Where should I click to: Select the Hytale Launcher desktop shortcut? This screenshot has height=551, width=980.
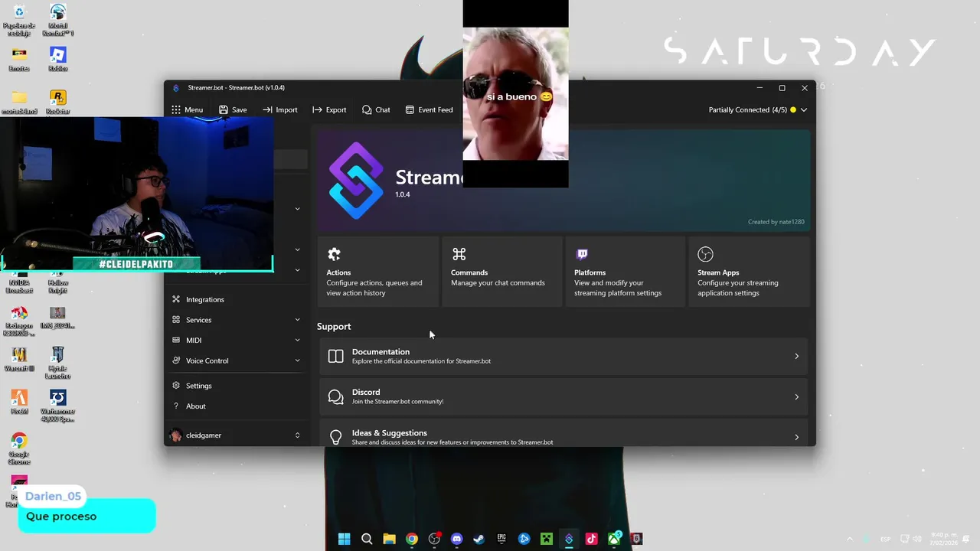pyautogui.click(x=58, y=363)
